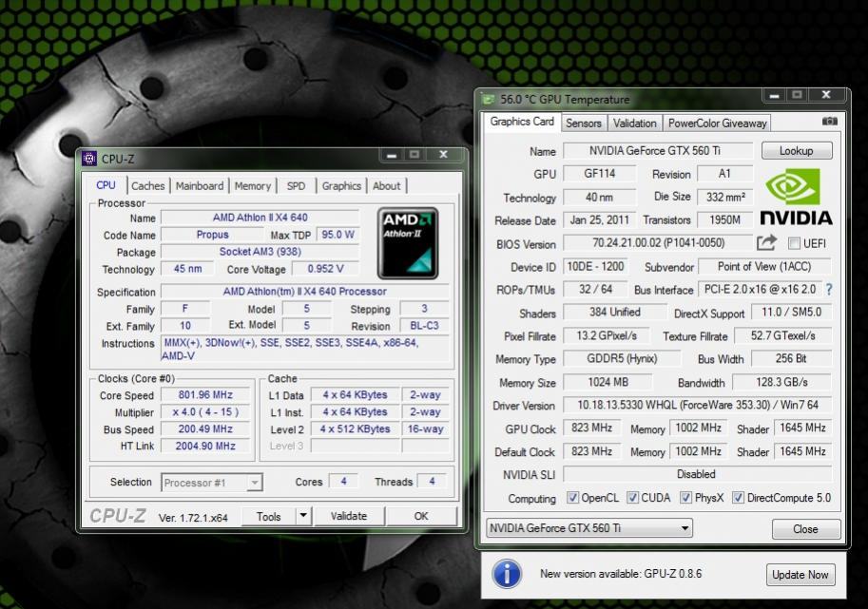Click the BIOS Version value 70.24.21.00.02

[x=658, y=243]
